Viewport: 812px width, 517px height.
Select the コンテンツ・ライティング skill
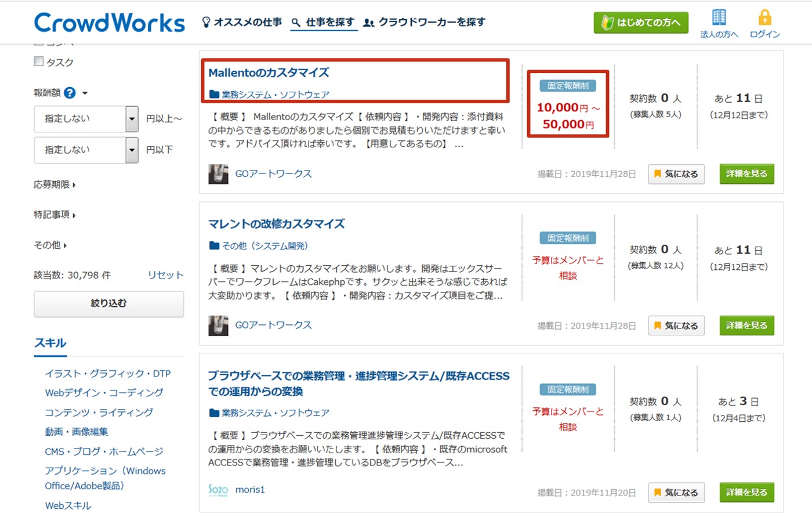tap(99, 413)
